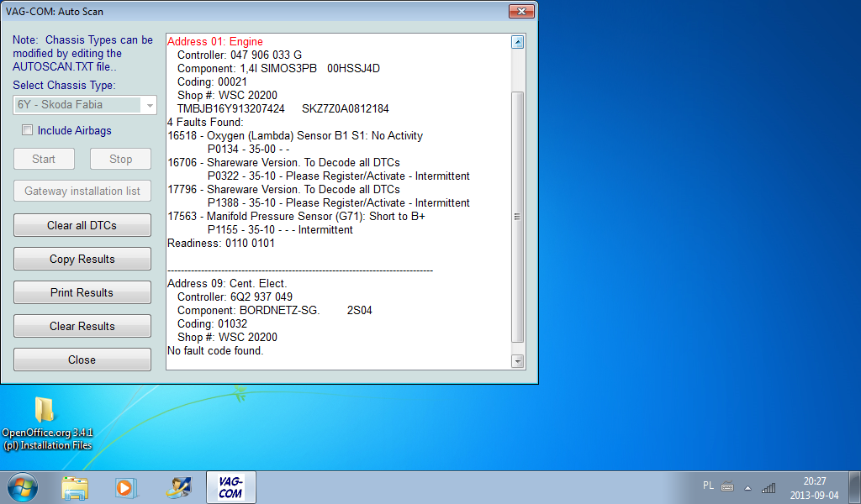This screenshot has width=861, height=504.
Task: Click the results scrollbar down arrow
Action: (517, 361)
